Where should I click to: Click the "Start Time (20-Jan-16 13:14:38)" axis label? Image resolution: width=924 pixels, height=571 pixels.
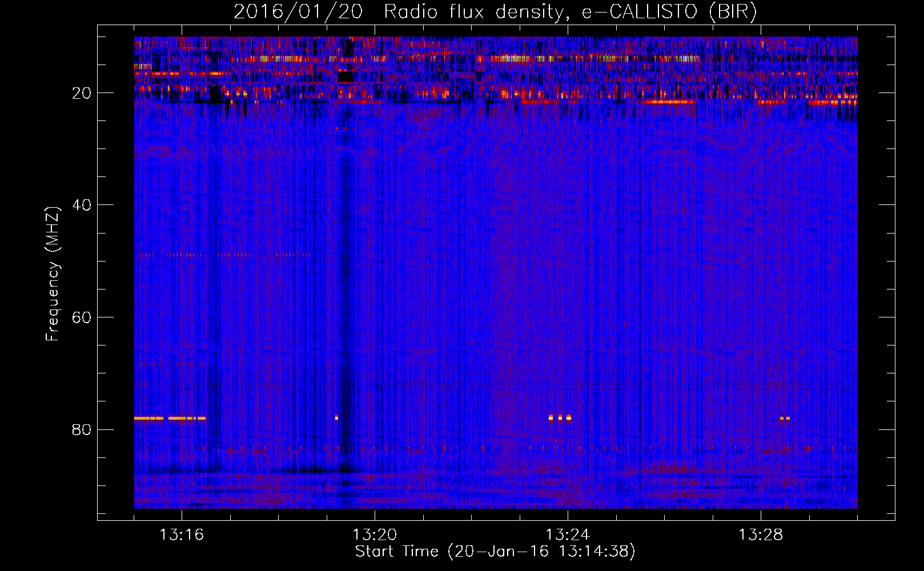(x=495, y=552)
